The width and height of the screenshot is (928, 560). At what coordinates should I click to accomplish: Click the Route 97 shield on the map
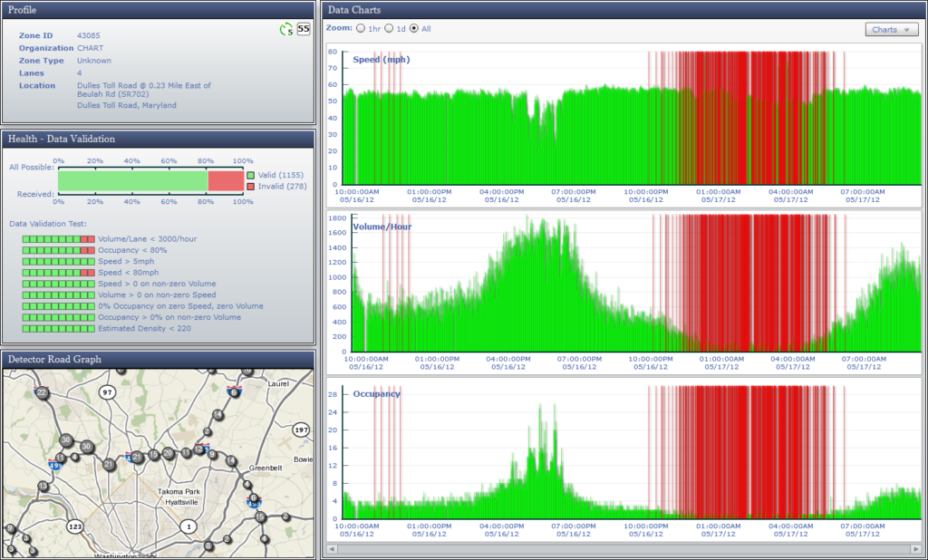pyautogui.click(x=107, y=391)
